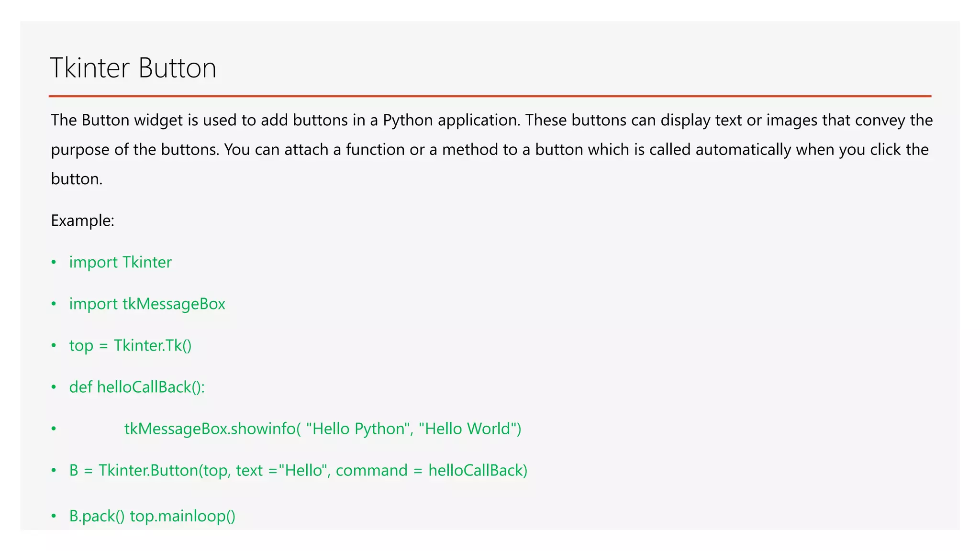The height and width of the screenshot is (551, 980).
Task: Click the 'def helloCallBack():' line
Action: click(x=137, y=387)
